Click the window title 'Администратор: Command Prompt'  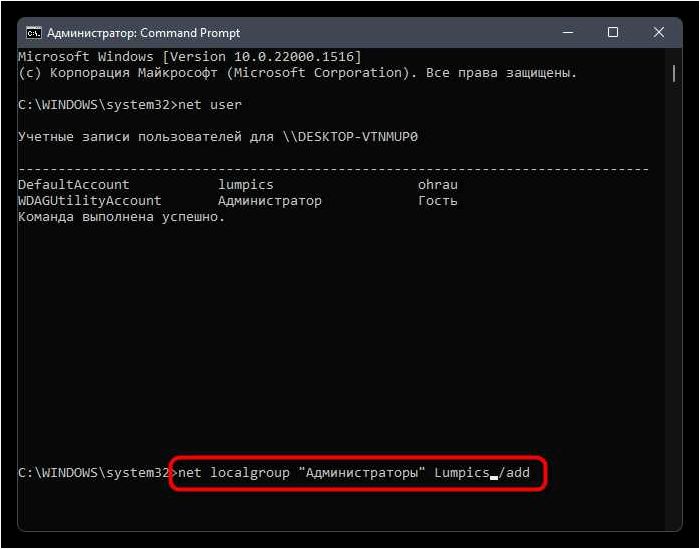click(x=143, y=33)
